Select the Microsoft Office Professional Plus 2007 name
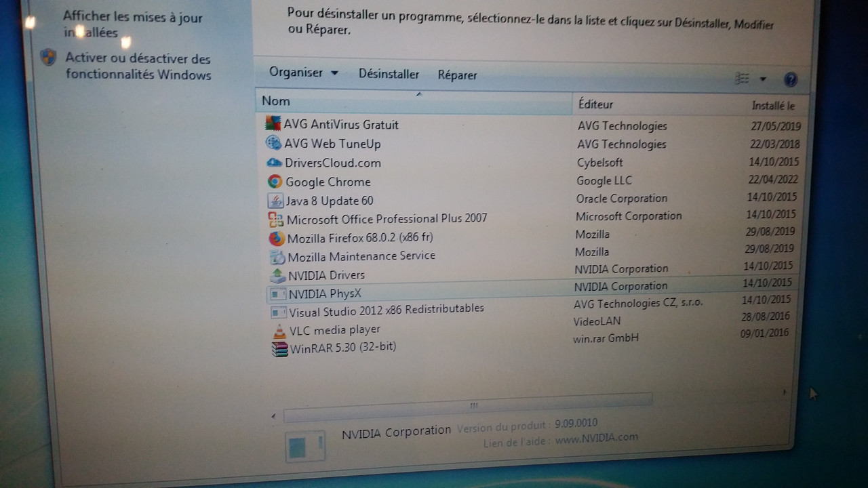868x488 pixels. (x=387, y=219)
